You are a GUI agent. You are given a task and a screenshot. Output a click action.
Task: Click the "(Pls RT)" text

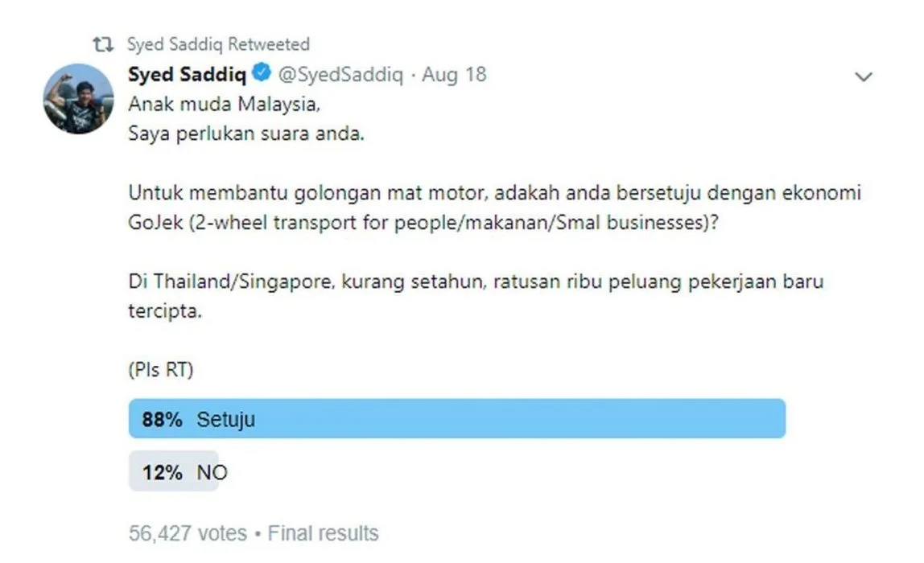pyautogui.click(x=161, y=371)
